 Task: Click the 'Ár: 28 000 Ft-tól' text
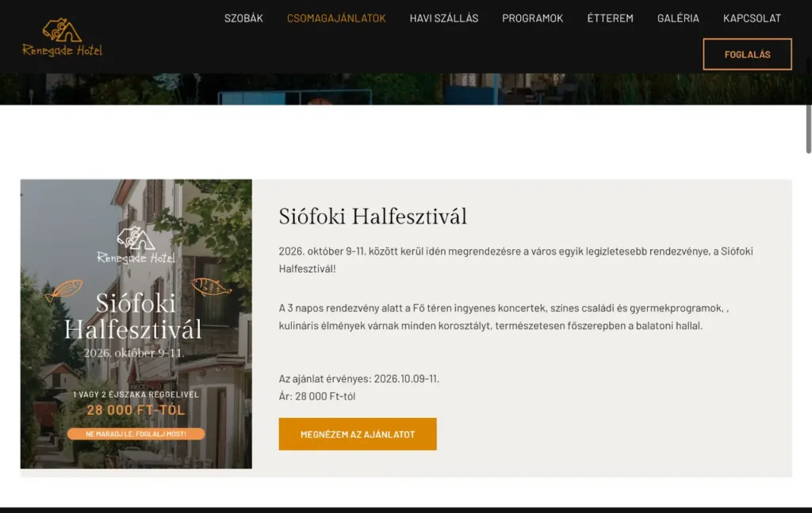pos(317,396)
